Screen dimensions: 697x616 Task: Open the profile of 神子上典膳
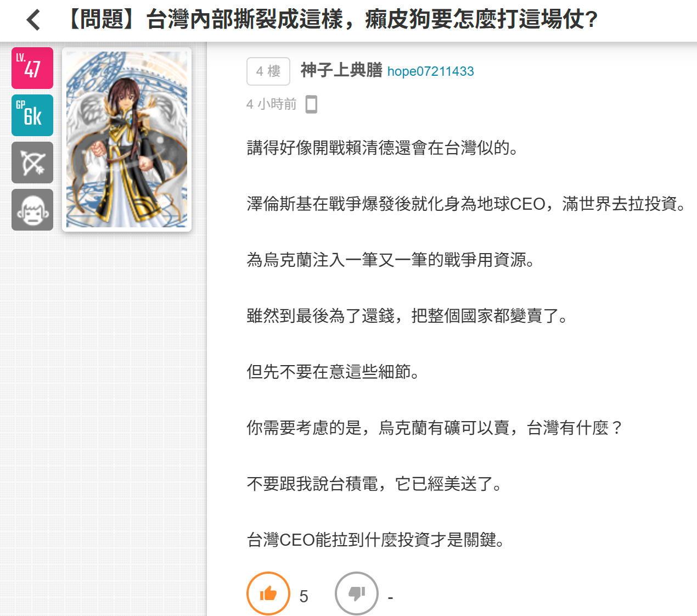pos(341,70)
